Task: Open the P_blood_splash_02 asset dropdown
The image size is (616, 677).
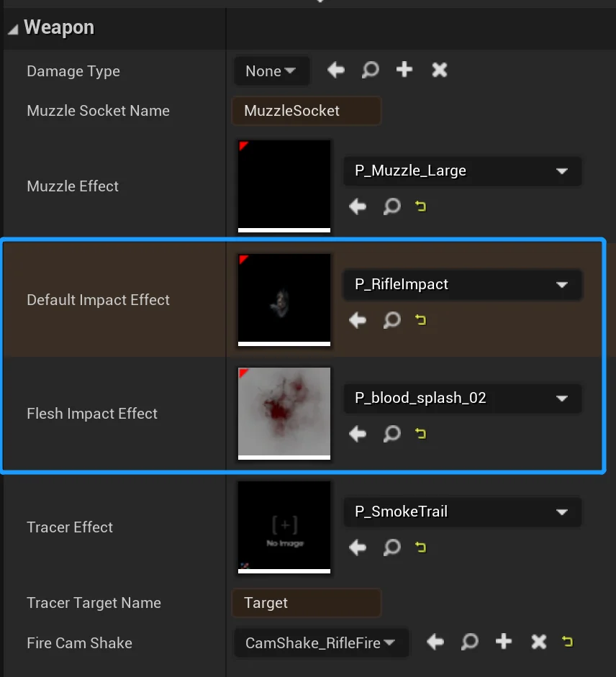Action: click(x=462, y=398)
